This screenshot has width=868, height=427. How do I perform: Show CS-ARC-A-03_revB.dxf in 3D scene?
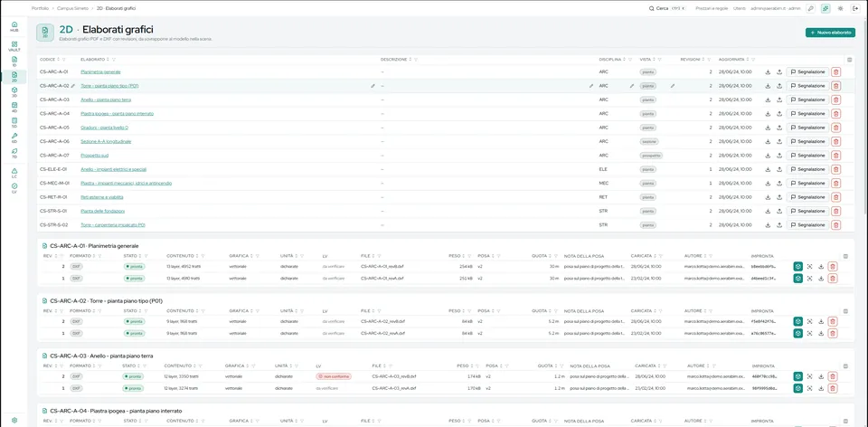797,376
